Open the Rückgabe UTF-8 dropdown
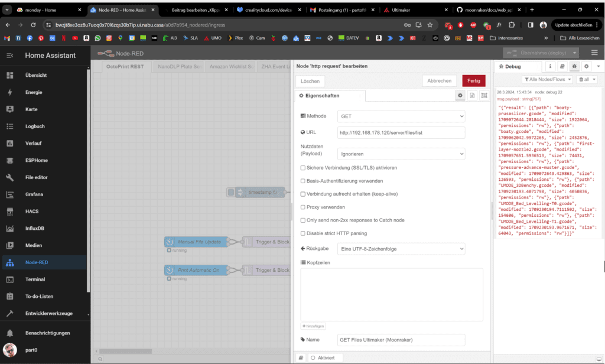The height and width of the screenshot is (364, 605). (401, 249)
